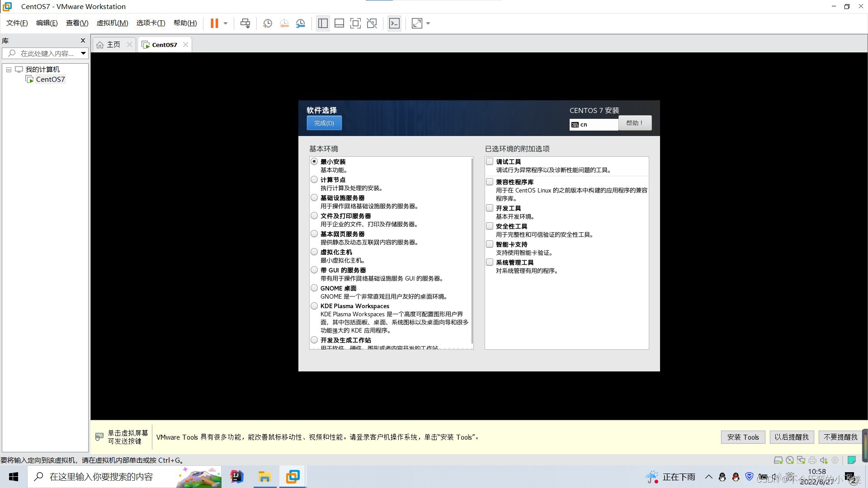The height and width of the screenshot is (488, 868).
Task: Select the 开发及生成工作站 environment
Action: (x=314, y=340)
